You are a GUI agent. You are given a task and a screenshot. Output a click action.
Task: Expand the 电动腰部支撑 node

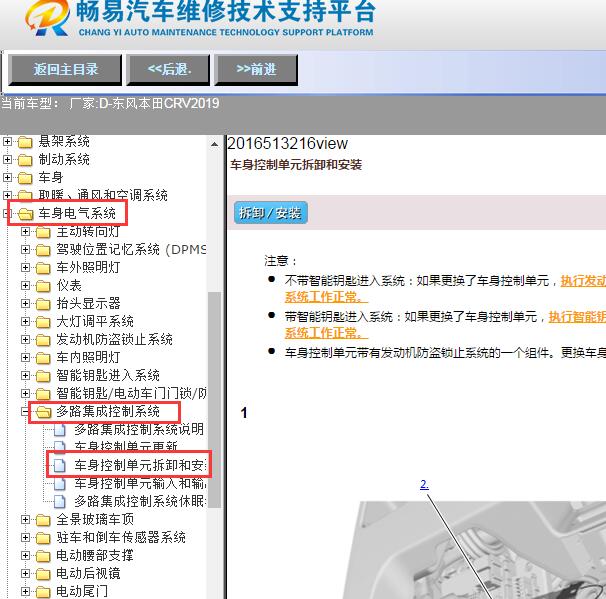tap(25, 556)
